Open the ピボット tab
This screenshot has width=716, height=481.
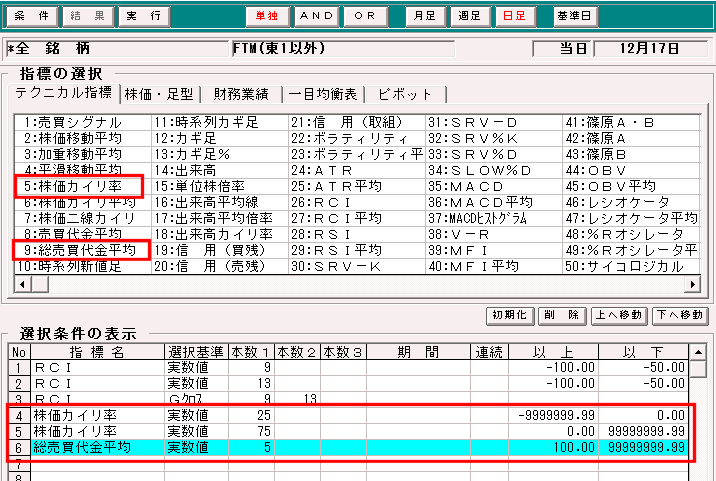tap(404, 94)
